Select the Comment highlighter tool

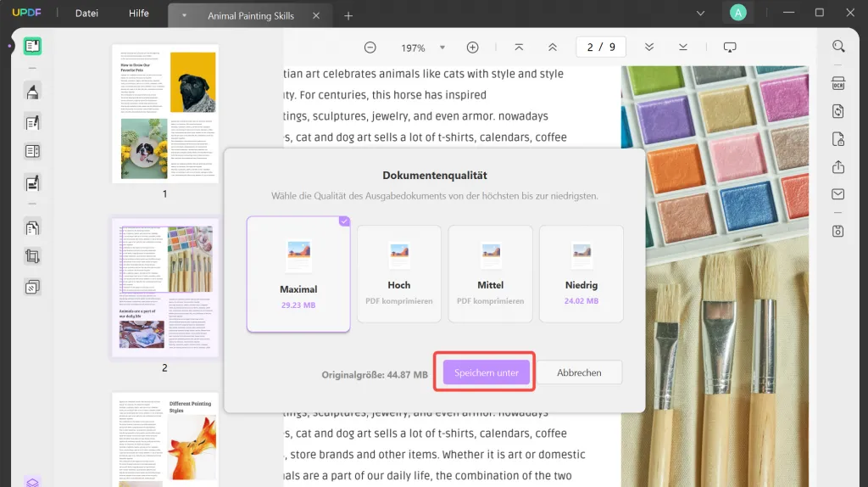click(x=33, y=92)
